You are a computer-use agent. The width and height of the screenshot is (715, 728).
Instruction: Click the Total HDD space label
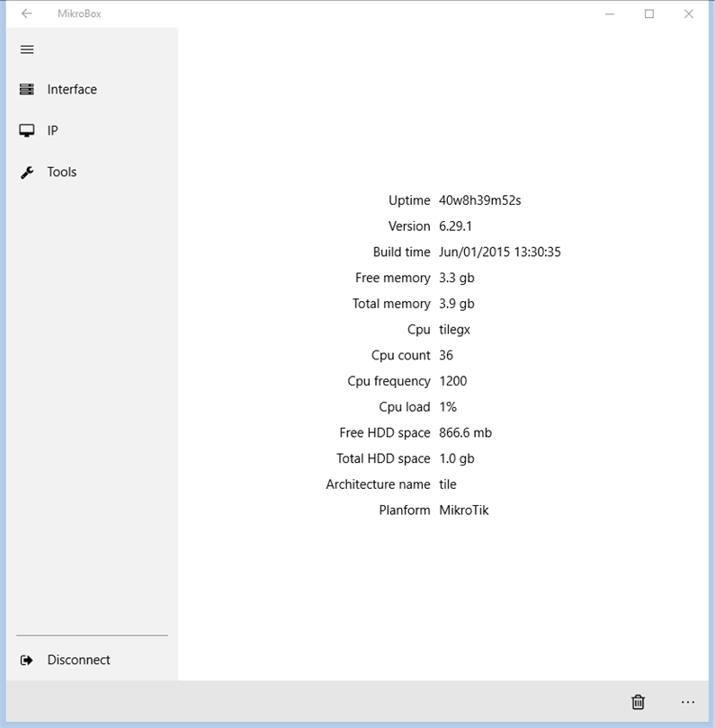click(383, 458)
